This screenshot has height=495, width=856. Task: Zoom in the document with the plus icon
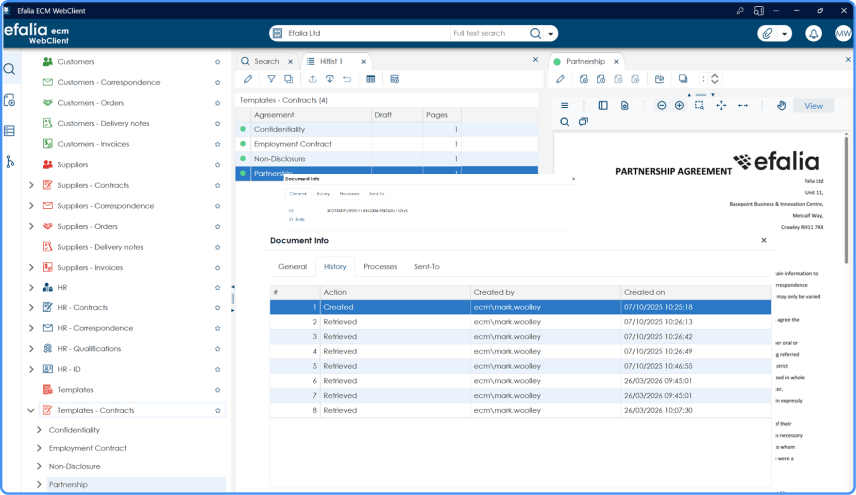[679, 105]
